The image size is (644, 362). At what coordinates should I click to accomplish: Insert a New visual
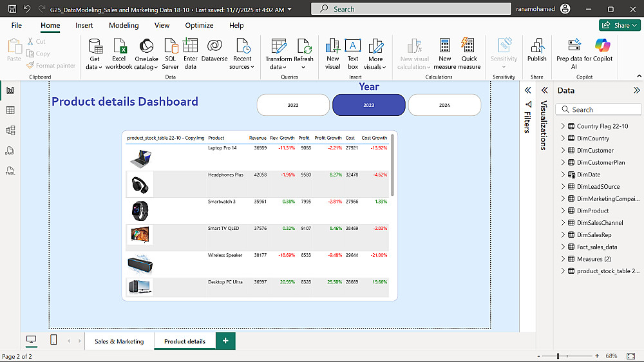(333, 54)
